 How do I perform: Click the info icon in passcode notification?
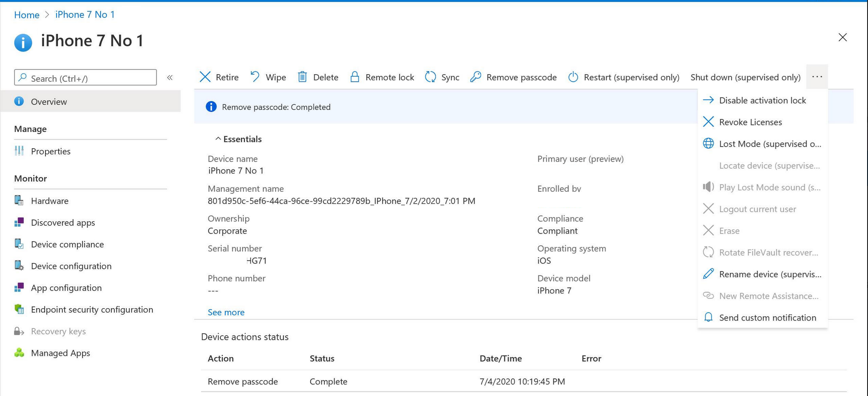[x=211, y=106]
